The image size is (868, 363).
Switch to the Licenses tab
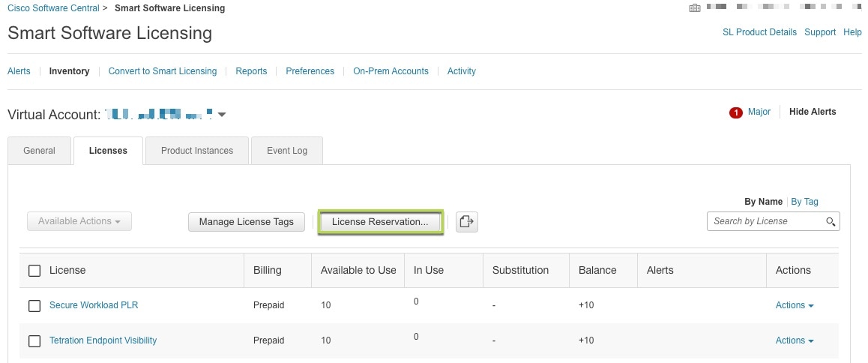(x=108, y=151)
